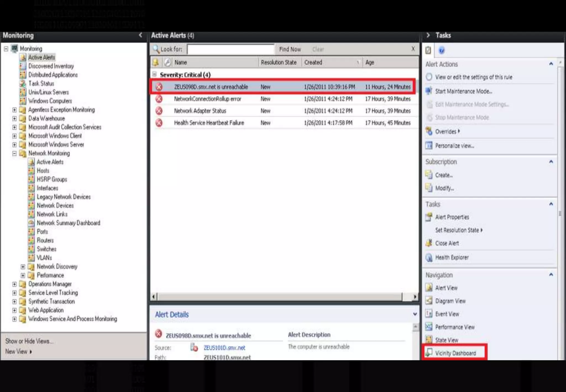Viewport: 566px width, 392px height.
Task: Collapse the Network Monitoring tree node
Action: click(x=14, y=153)
